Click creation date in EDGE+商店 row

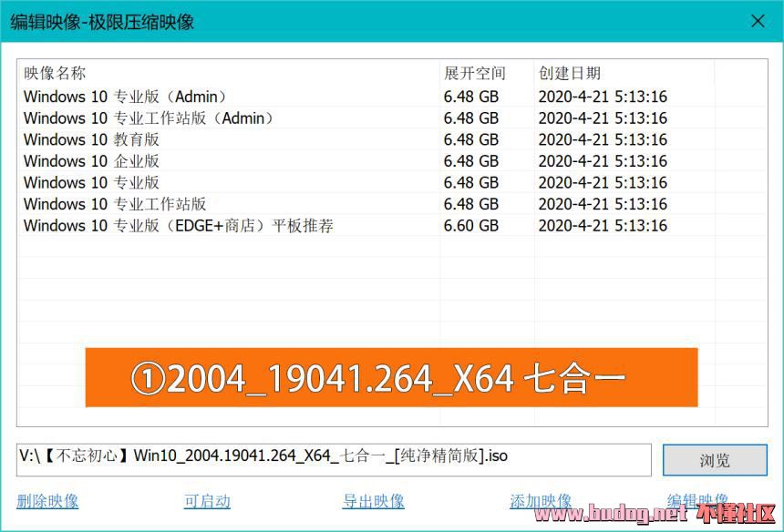click(603, 225)
